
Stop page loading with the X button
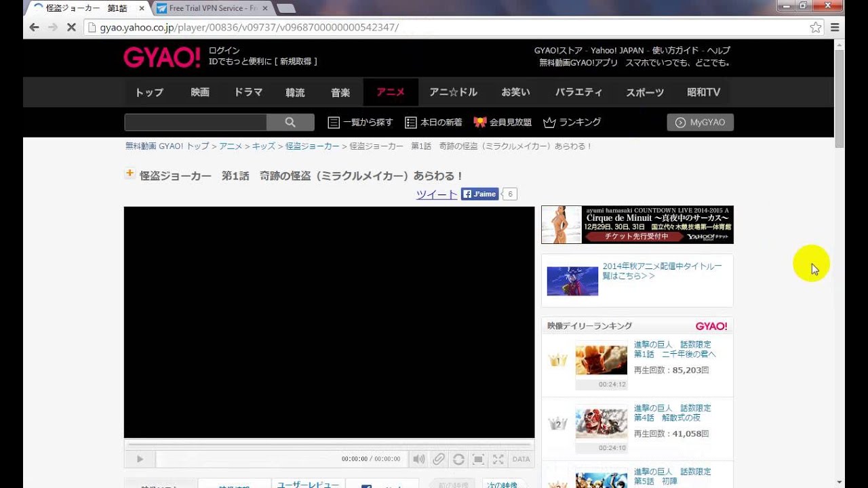click(71, 28)
